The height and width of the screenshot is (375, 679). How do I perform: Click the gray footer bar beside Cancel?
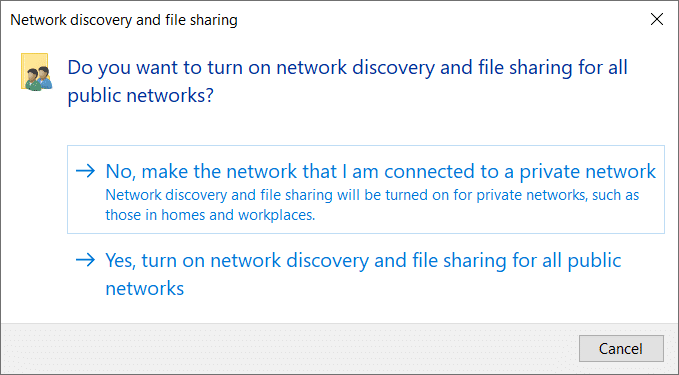pyautogui.click(x=289, y=349)
